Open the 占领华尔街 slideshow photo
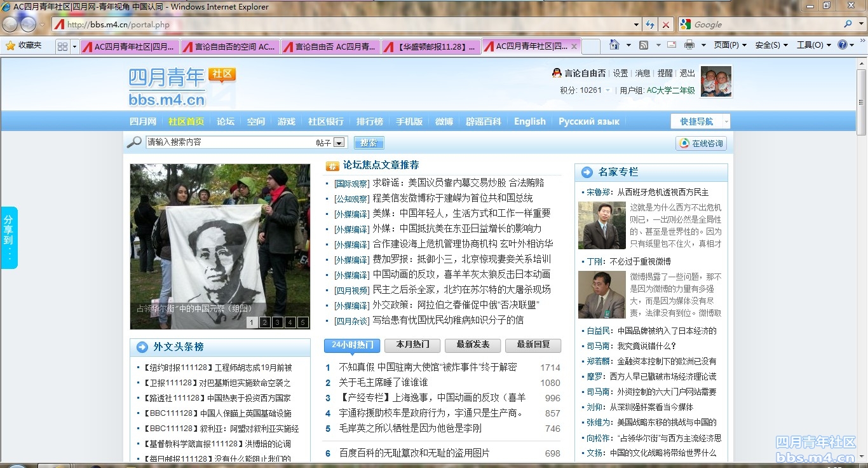The width and height of the screenshot is (868, 468). tap(220, 247)
